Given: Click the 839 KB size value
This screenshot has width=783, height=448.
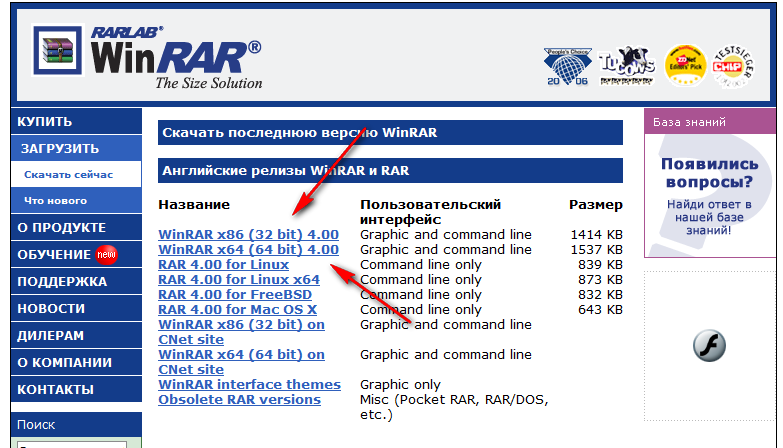Looking at the screenshot, I should (x=600, y=265).
